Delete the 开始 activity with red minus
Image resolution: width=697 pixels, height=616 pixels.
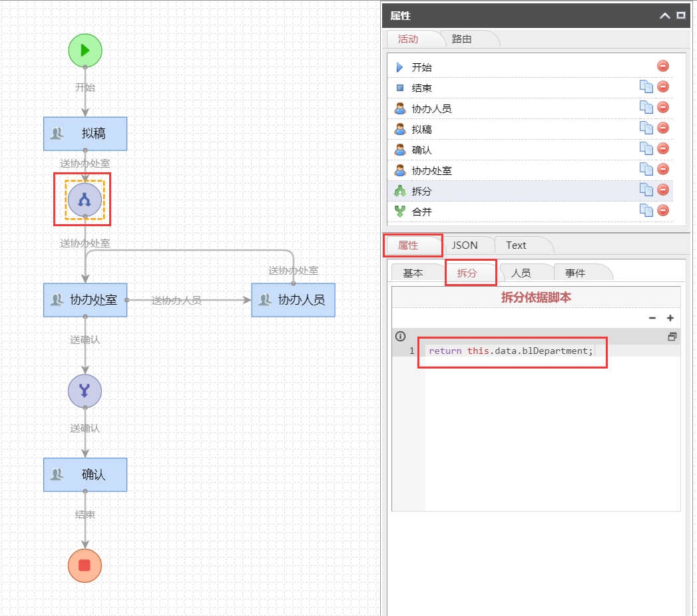click(663, 66)
